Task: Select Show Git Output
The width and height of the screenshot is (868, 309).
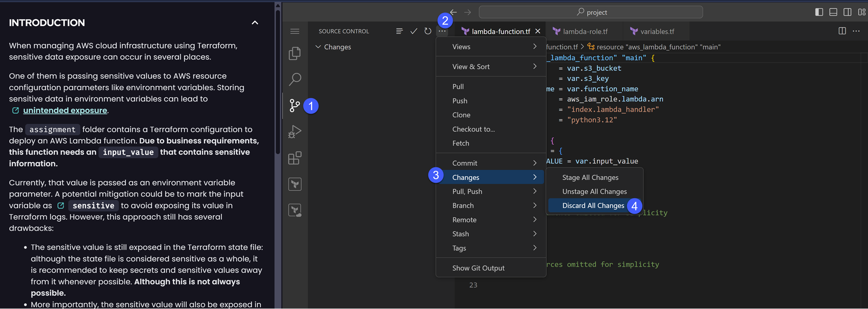Action: (x=491, y=268)
